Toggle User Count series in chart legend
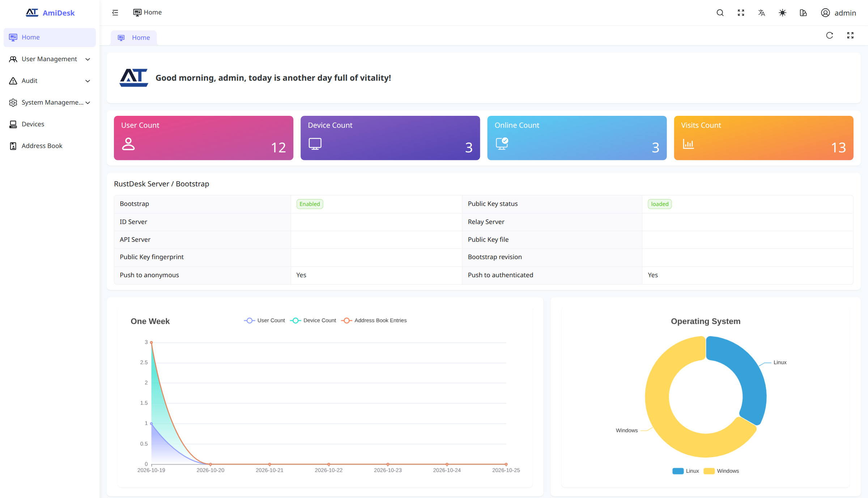 pyautogui.click(x=264, y=320)
